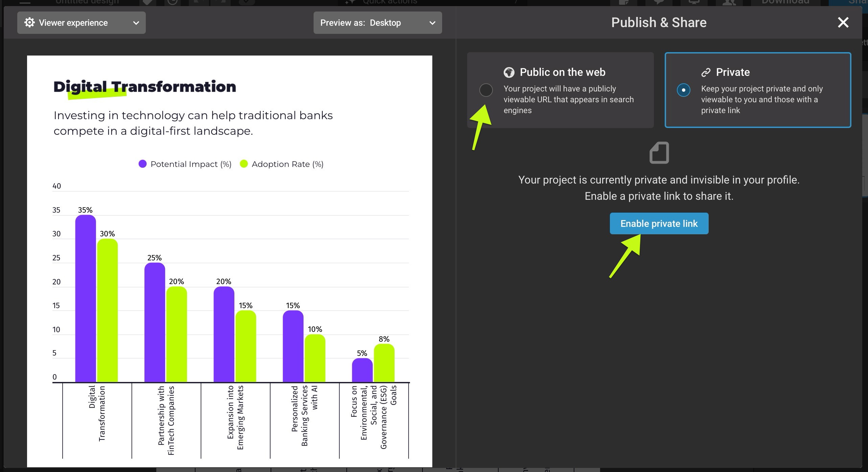The image size is (868, 472).
Task: Click the green 8% ESG Goals bar
Action: [384, 363]
